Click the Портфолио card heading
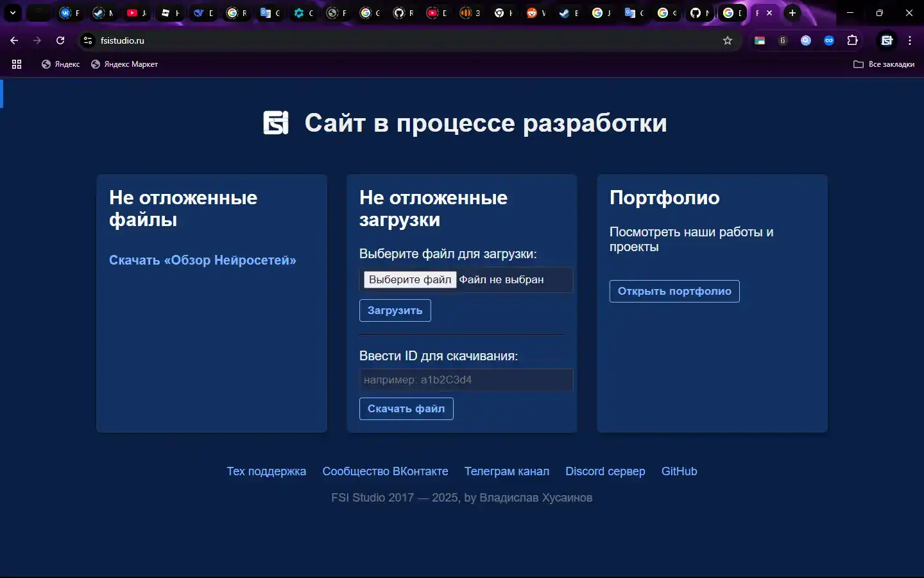This screenshot has height=578, width=924. point(665,197)
